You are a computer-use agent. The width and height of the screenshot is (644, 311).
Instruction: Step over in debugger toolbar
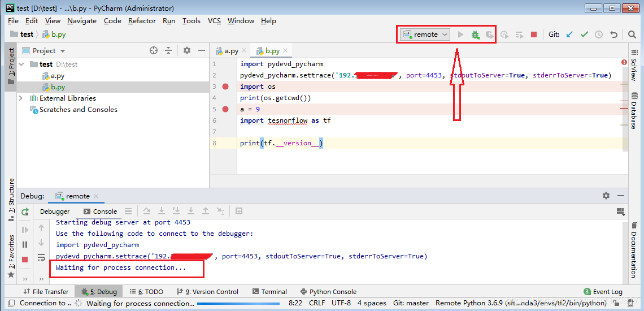pos(147,211)
